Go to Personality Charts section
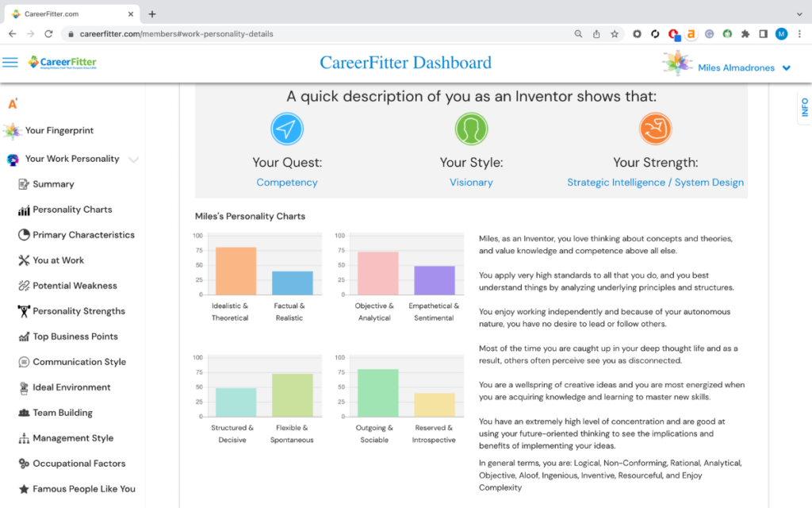The image size is (812, 508). click(x=72, y=210)
